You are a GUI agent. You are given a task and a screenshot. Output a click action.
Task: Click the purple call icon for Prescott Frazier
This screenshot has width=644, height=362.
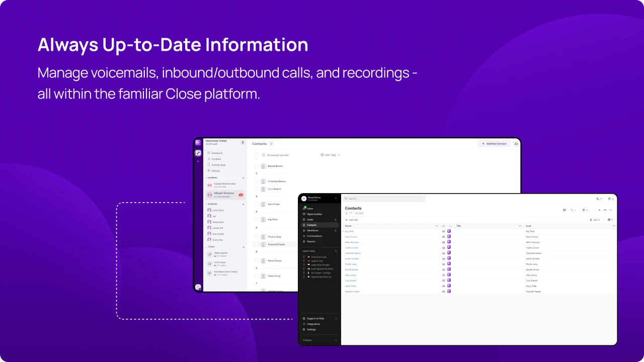click(449, 291)
